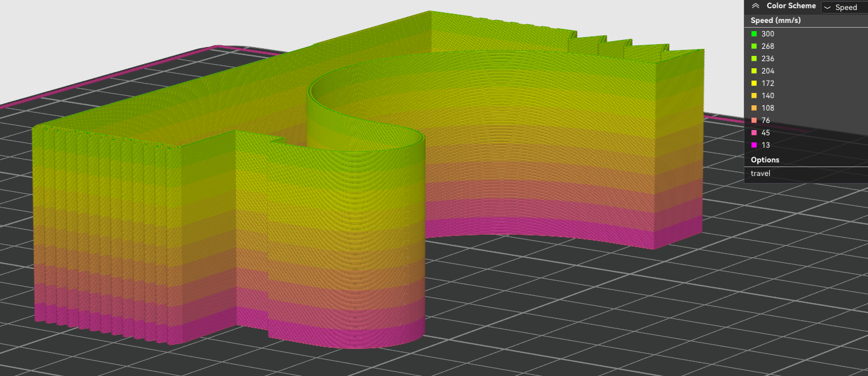The height and width of the screenshot is (376, 868).
Task: Select the 236 speed legend value
Action: click(767, 59)
